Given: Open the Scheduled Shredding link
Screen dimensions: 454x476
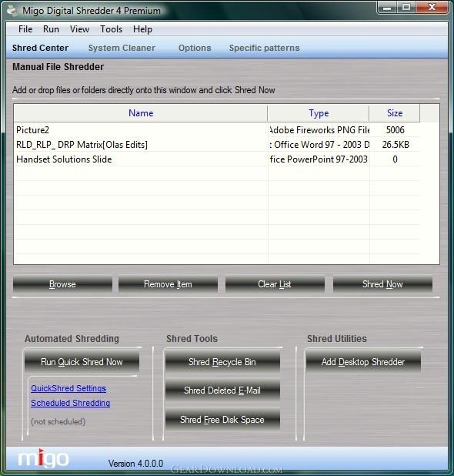Looking at the screenshot, I should pos(70,403).
